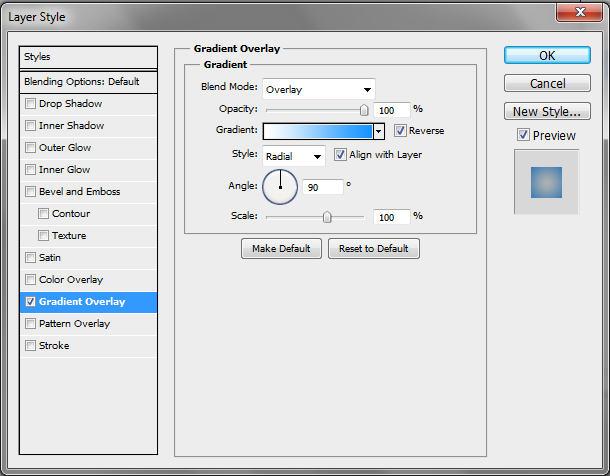Enable the Stroke effect checkbox

pos(31,346)
